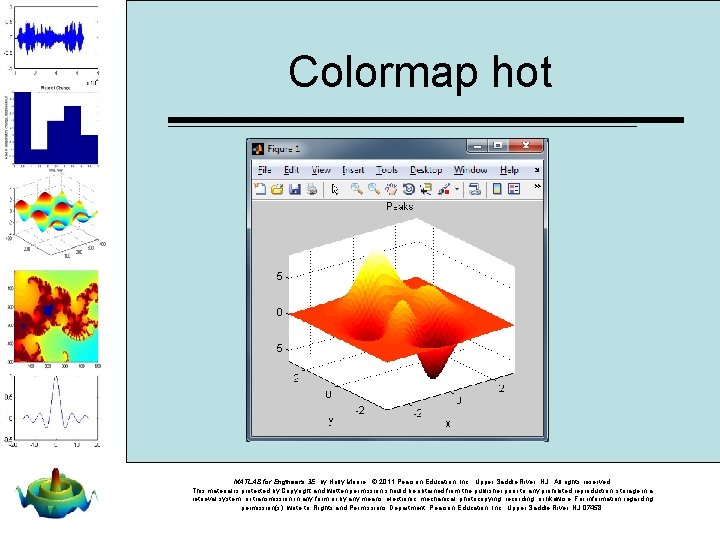This screenshot has width=720, height=540.
Task: Toggle the Edit Plot arrow pointer
Action: 335,189
